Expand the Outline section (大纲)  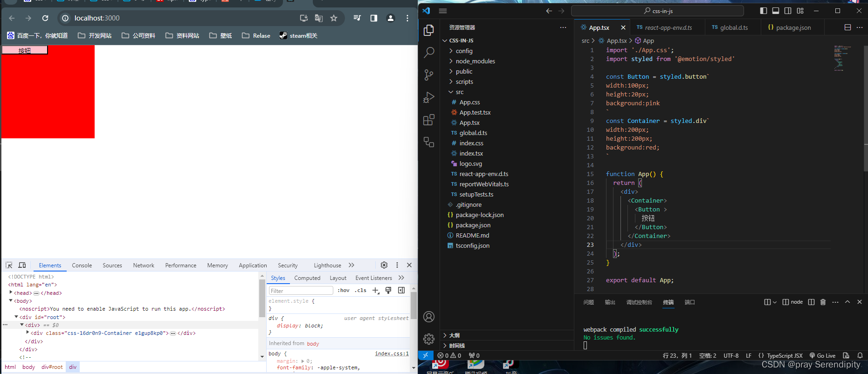[507, 335]
